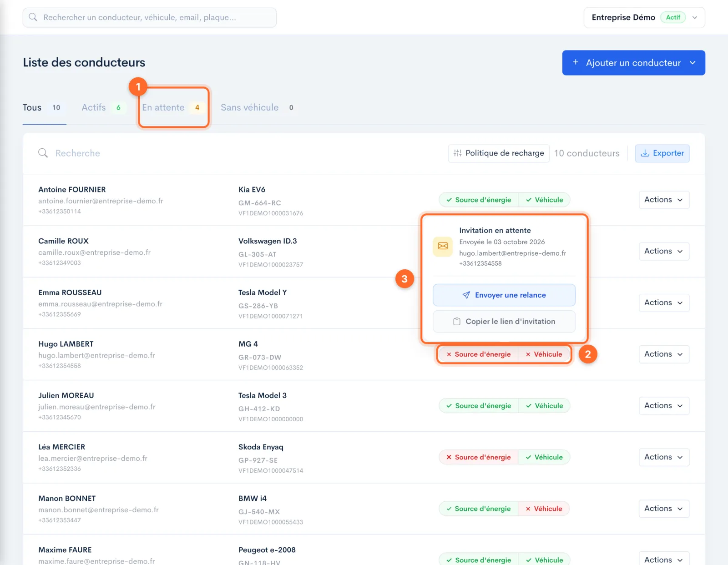This screenshot has height=565, width=728.
Task: Click the Envoyer une relance button
Action: pyautogui.click(x=504, y=295)
